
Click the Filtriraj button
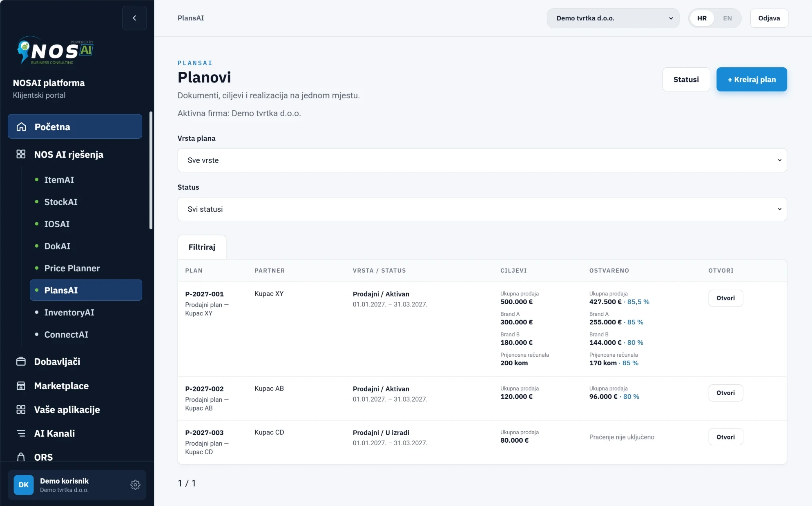point(202,247)
